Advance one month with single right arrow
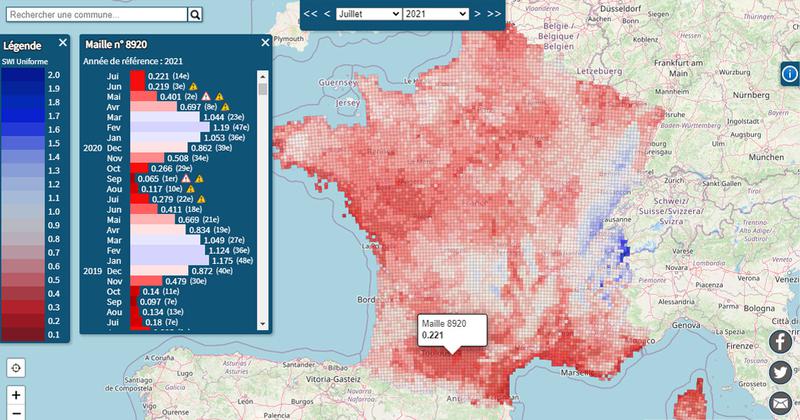Viewport: 800px width, 420px height. [x=477, y=14]
